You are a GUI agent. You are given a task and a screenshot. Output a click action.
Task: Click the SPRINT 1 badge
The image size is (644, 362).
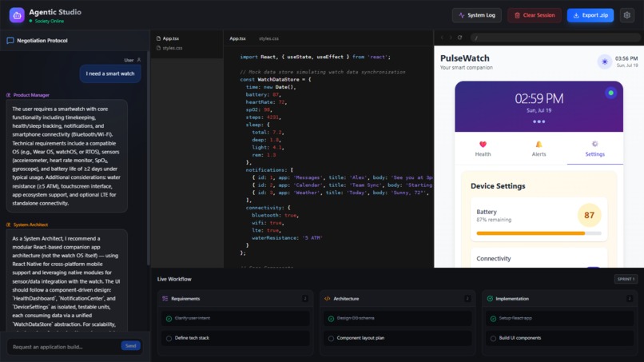[x=626, y=279]
